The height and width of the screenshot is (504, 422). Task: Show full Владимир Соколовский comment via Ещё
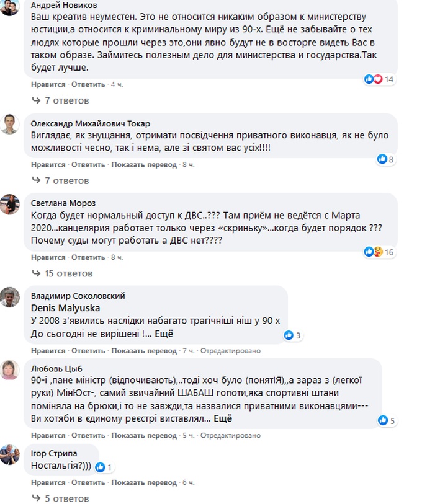point(163,334)
